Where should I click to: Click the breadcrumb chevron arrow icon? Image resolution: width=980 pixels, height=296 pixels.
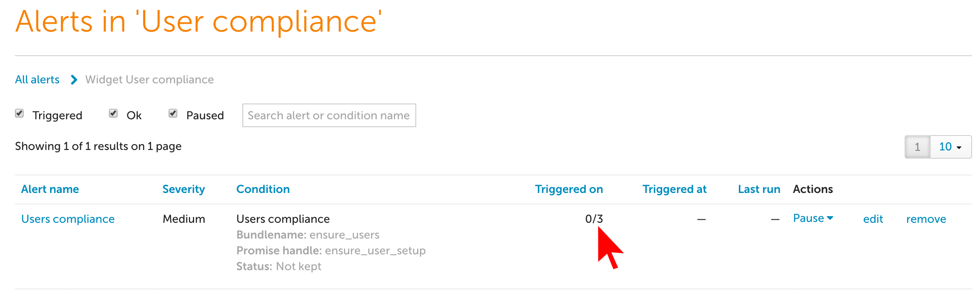click(x=73, y=80)
